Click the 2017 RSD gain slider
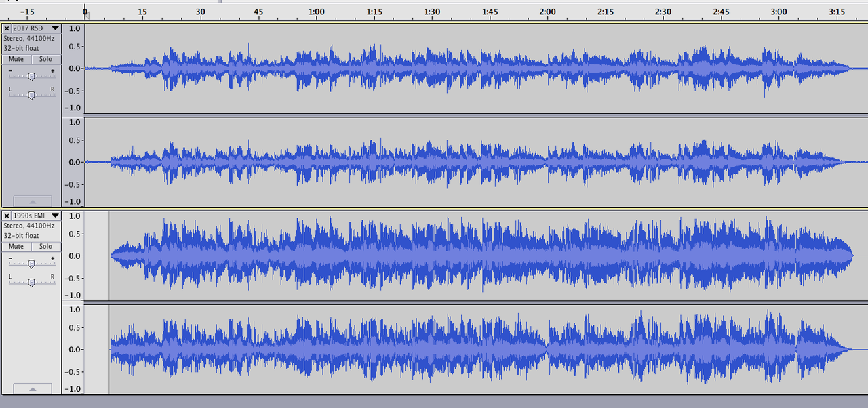This screenshot has height=408, width=868. 31,76
